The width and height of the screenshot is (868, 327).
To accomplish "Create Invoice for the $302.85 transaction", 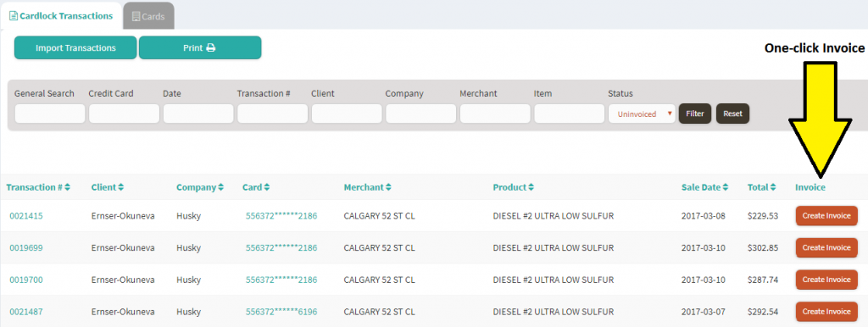I will pyautogui.click(x=826, y=248).
